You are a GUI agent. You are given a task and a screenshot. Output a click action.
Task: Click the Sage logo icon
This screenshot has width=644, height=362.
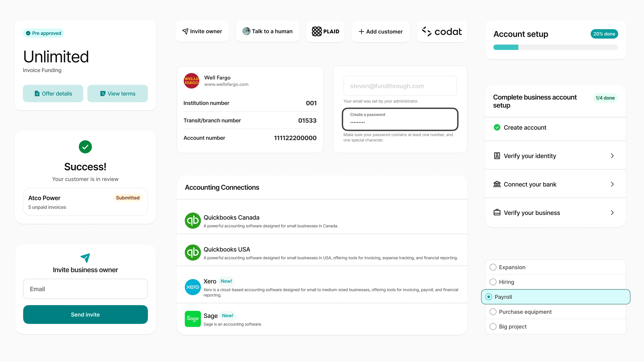click(x=193, y=318)
